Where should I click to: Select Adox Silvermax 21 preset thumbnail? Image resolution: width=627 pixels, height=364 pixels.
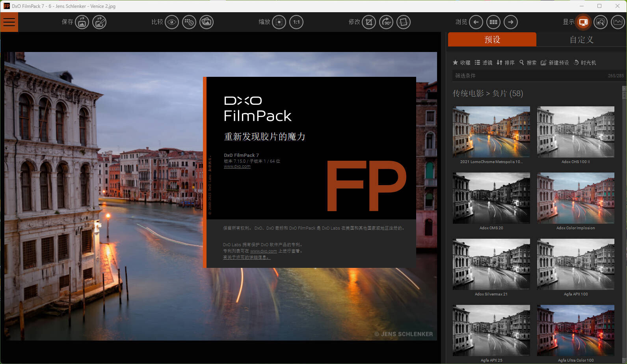[x=491, y=264]
